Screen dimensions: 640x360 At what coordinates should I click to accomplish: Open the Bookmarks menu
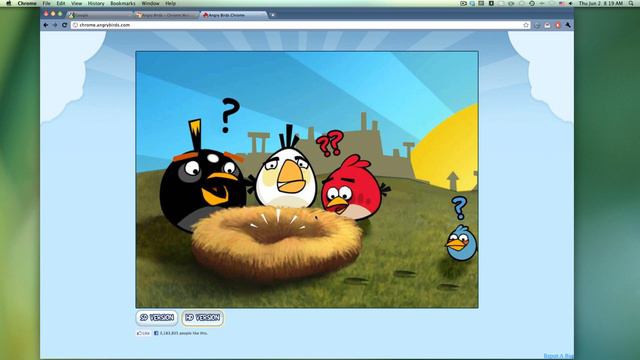tap(123, 3)
